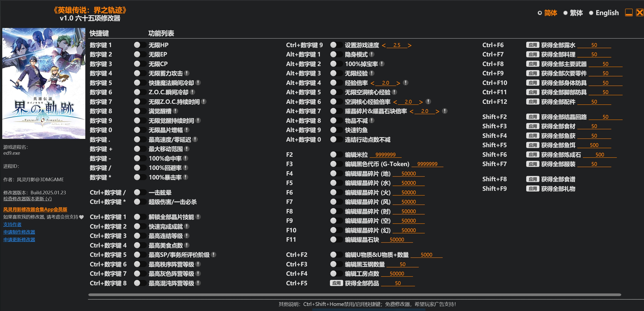This screenshot has width=644, height=311.
Task: Click 编辑黑色代币 G-Token value field
Action: click(x=427, y=164)
